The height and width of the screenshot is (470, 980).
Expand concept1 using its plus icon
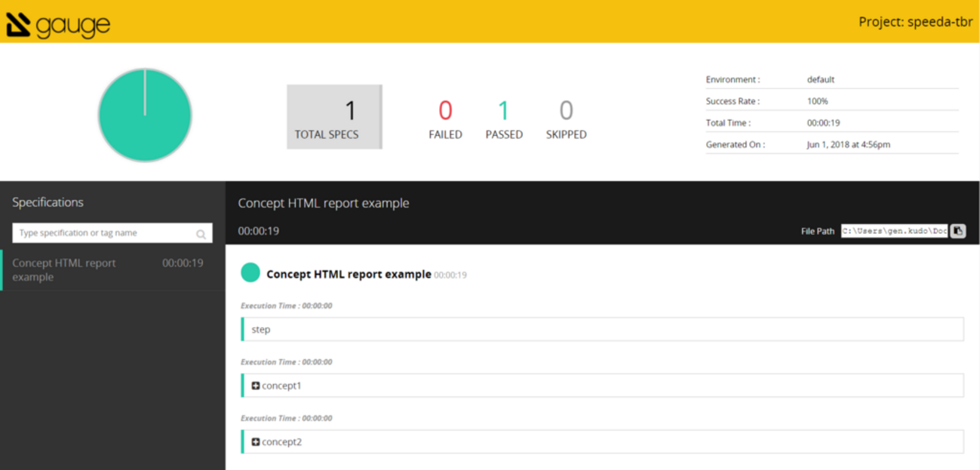click(256, 386)
